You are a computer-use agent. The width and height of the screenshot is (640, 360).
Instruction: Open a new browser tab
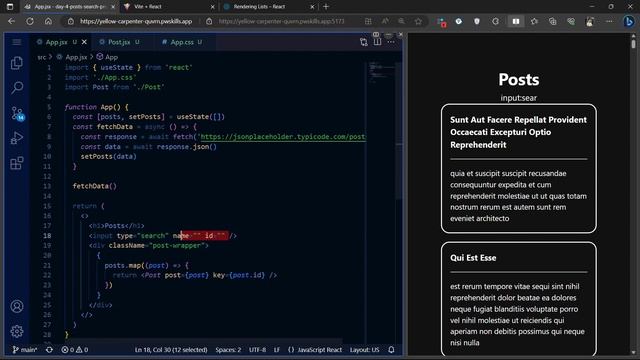tap(326, 7)
